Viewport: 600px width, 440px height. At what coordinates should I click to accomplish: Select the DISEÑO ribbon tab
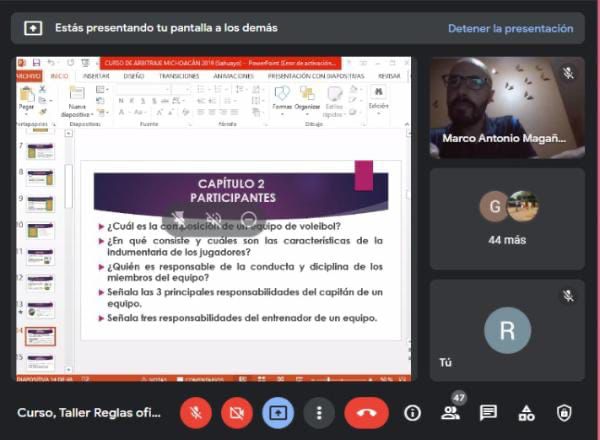tap(133, 76)
